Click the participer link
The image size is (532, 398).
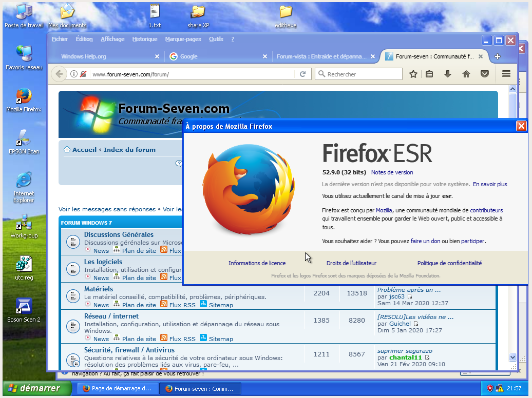pyautogui.click(x=472, y=241)
